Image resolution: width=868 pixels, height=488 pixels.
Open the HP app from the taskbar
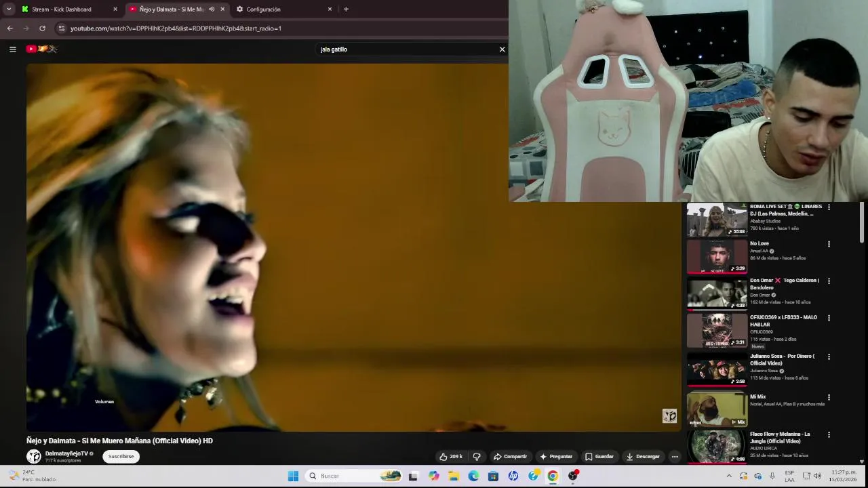(513, 476)
